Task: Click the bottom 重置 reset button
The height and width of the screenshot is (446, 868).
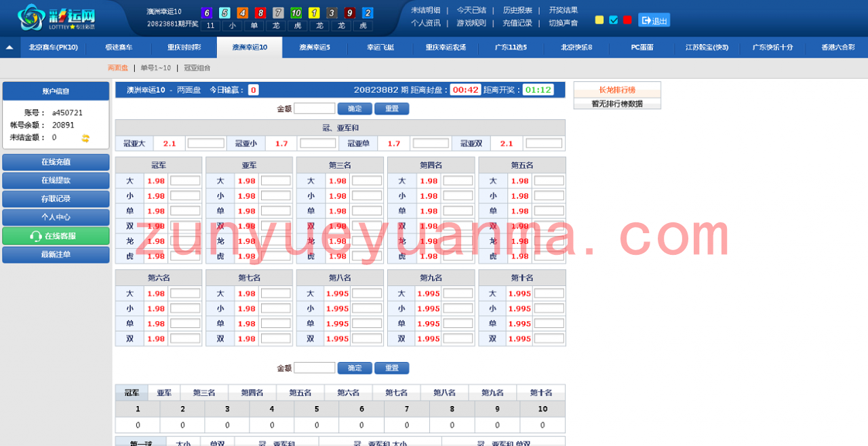Action: point(391,368)
